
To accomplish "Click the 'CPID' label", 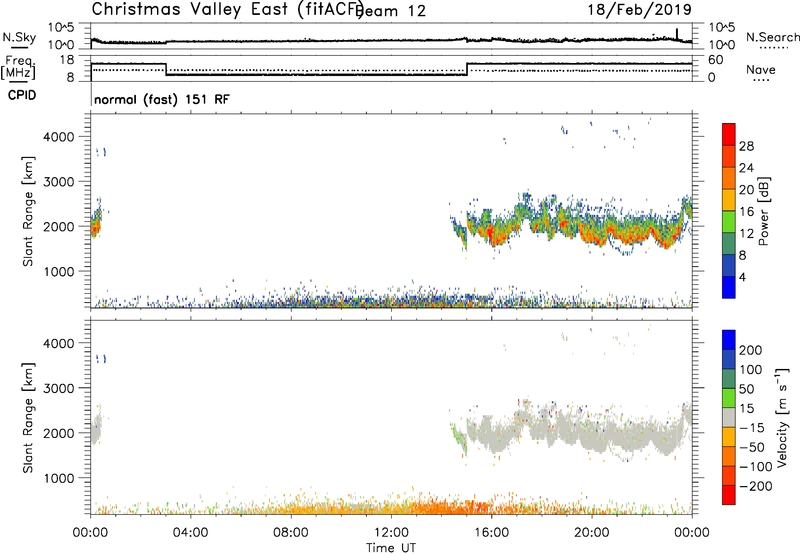I will (22, 95).
